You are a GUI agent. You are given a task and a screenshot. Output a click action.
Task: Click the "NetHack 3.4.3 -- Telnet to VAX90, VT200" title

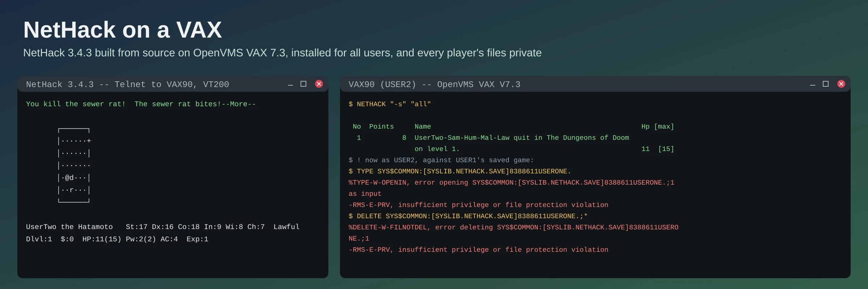(x=128, y=85)
